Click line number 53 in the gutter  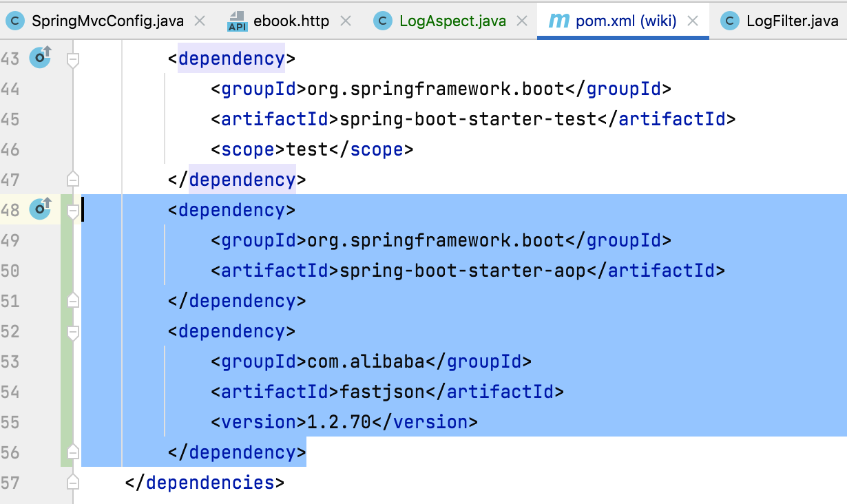click(10, 361)
